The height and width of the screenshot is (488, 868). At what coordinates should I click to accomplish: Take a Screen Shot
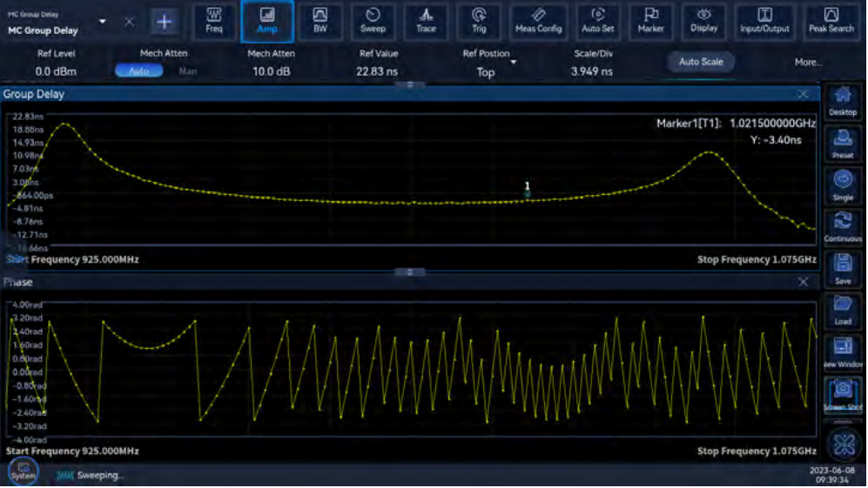(843, 395)
